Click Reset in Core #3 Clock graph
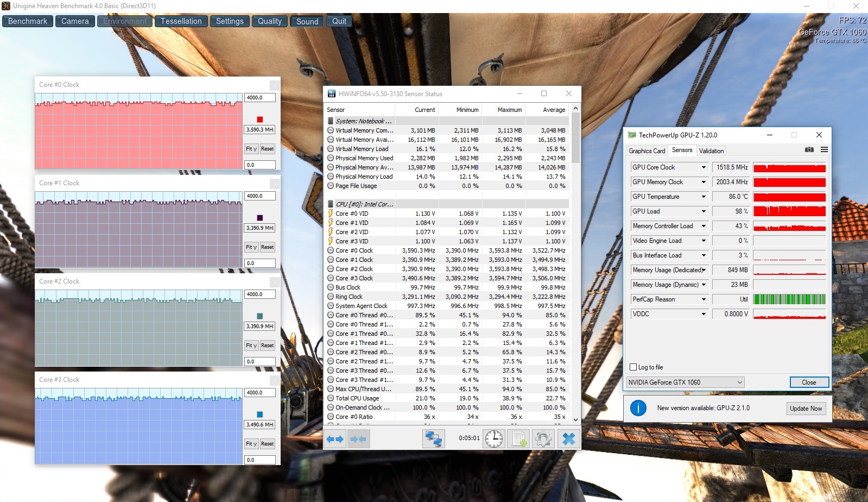This screenshot has height=502, width=868. (x=267, y=444)
